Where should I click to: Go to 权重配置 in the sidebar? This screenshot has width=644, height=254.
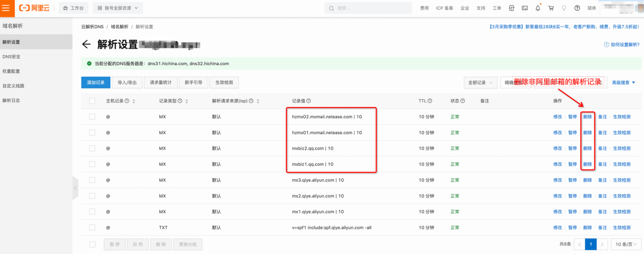point(36,71)
